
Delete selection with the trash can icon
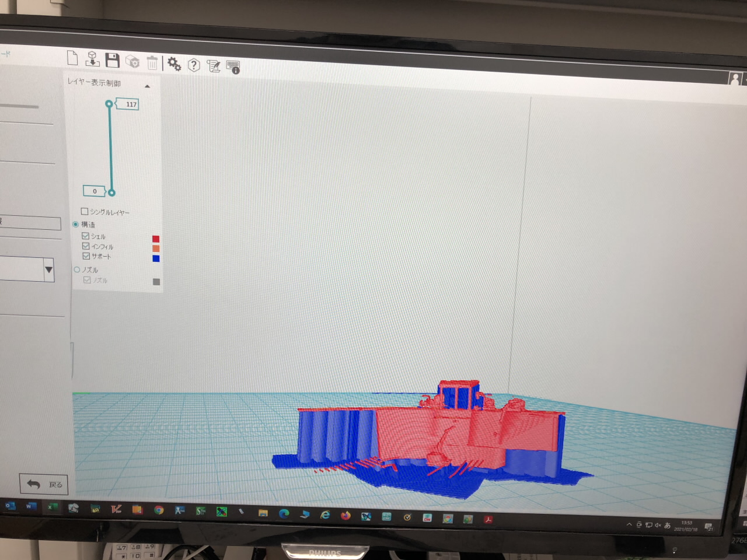[x=152, y=63]
